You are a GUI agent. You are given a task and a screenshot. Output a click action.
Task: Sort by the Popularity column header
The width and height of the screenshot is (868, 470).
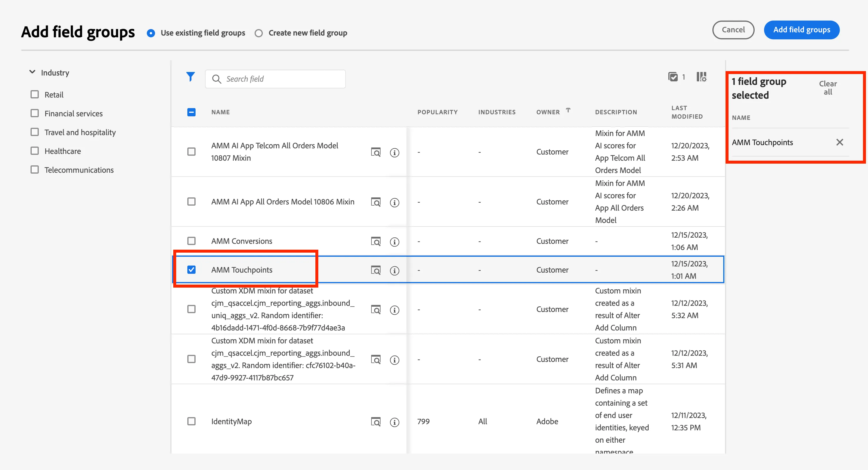click(437, 112)
